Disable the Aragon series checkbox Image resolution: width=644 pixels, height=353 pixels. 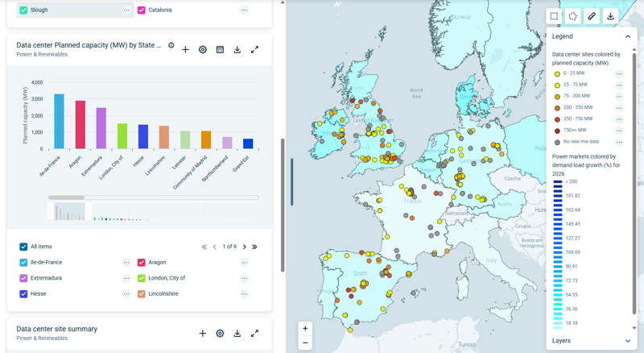(142, 263)
